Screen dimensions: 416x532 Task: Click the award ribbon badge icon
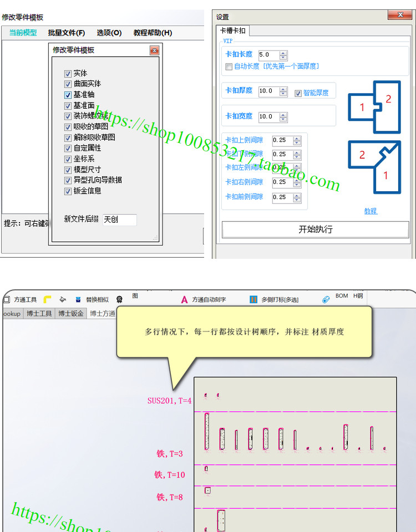[x=119, y=299]
